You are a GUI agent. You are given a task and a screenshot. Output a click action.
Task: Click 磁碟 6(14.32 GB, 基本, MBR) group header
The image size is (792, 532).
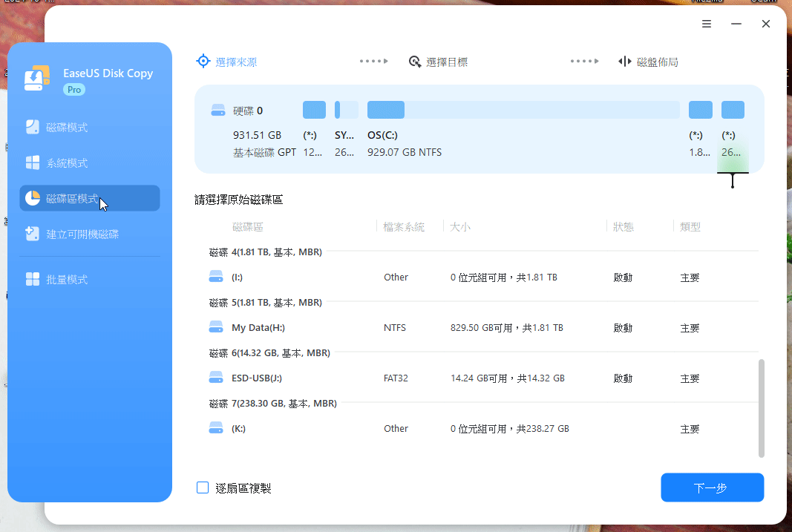click(269, 353)
